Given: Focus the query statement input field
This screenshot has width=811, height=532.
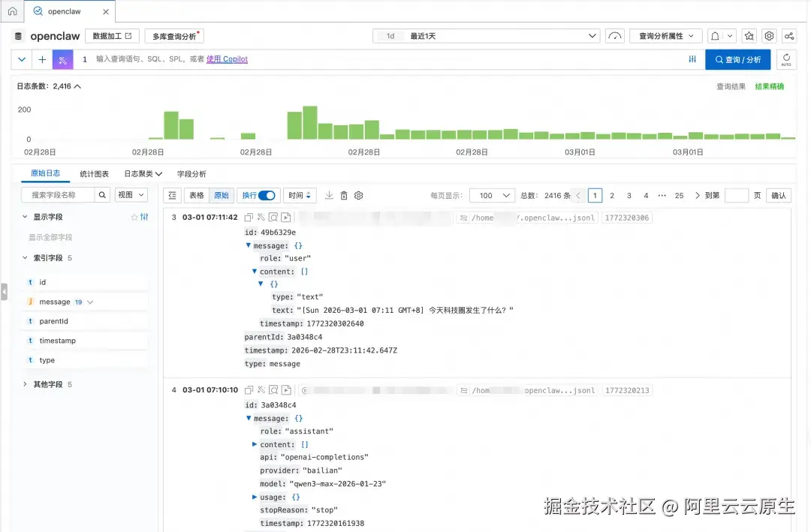Looking at the screenshot, I should (388, 59).
